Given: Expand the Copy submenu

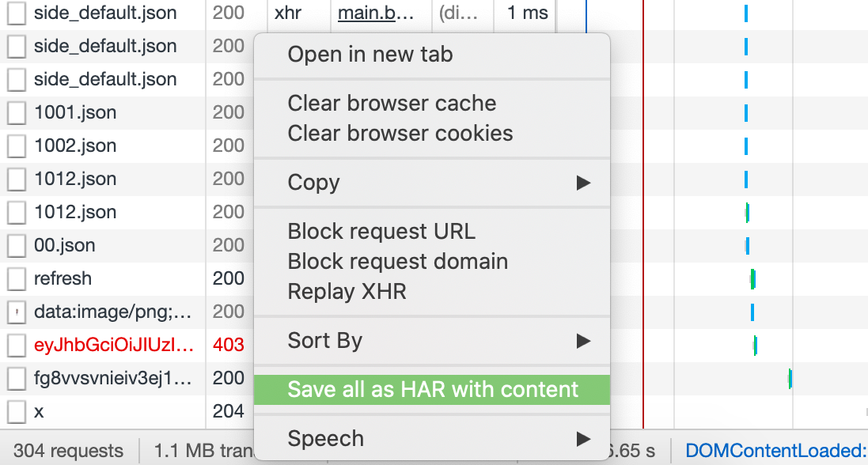Looking at the screenshot, I should pos(432,183).
